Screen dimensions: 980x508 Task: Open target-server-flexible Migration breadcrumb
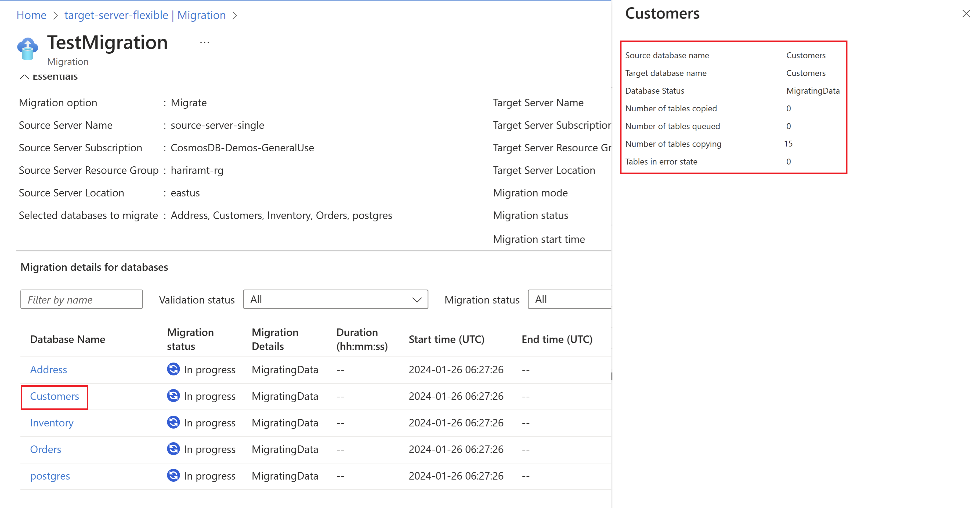tap(145, 15)
